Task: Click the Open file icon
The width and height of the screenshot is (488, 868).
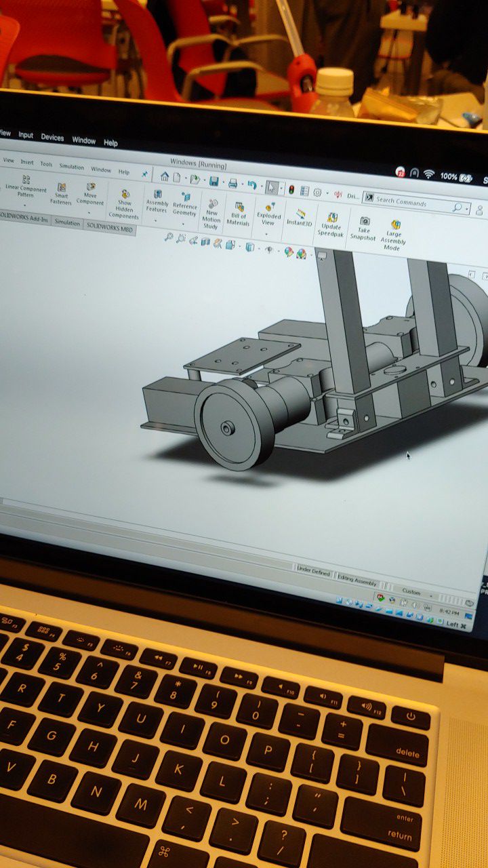Action: (195, 180)
